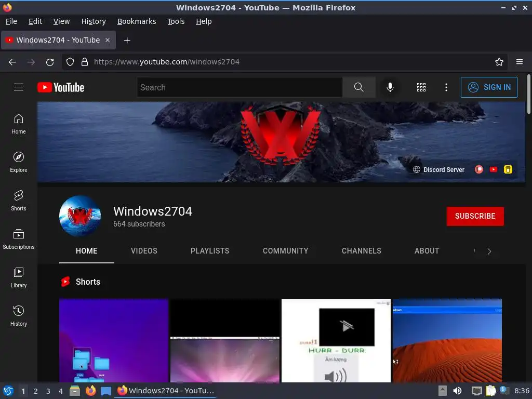This screenshot has height=399, width=532.
Task: Open YouTube settings three-dot menu
Action: pyautogui.click(x=446, y=87)
